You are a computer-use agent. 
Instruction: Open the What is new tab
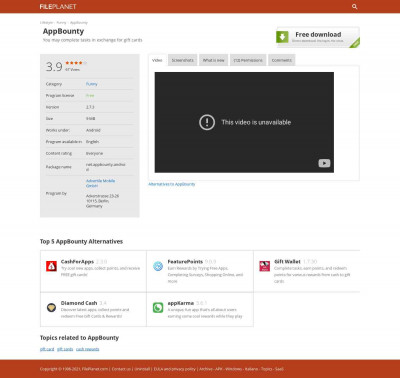click(x=214, y=60)
